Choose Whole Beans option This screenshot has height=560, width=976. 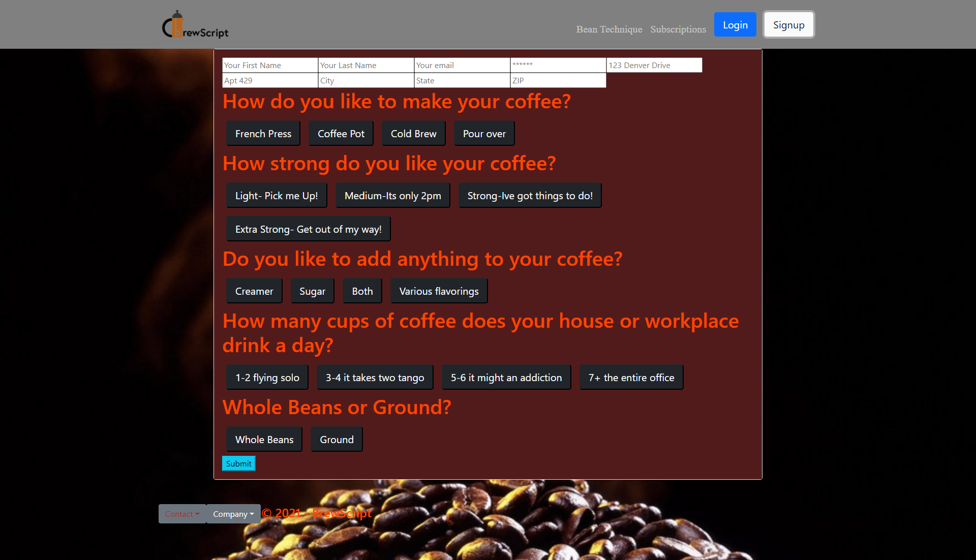coord(264,440)
